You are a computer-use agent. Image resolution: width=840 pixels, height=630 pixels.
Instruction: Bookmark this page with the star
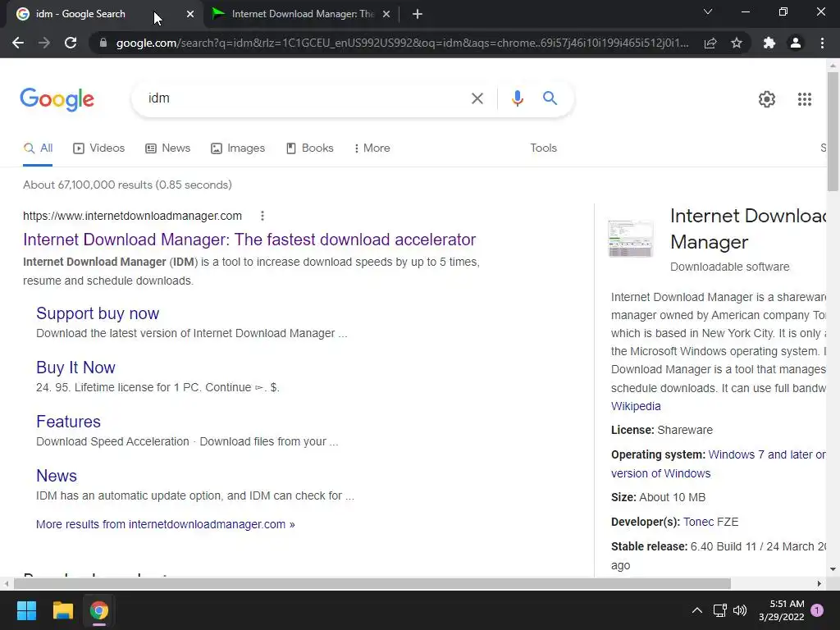[737, 43]
